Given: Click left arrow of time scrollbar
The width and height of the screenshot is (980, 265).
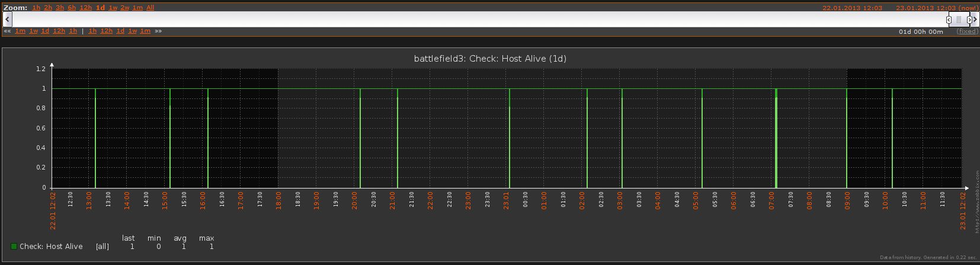Looking at the screenshot, I should [x=8, y=20].
